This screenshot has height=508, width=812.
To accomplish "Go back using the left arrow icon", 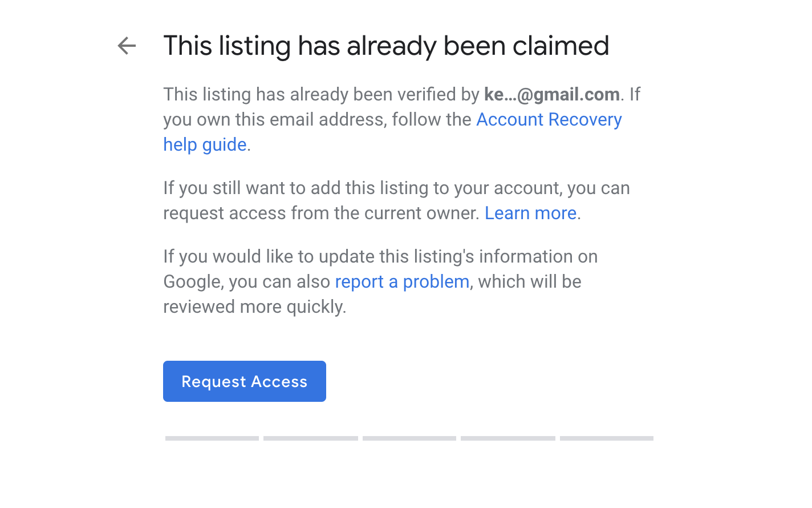I will [x=127, y=46].
